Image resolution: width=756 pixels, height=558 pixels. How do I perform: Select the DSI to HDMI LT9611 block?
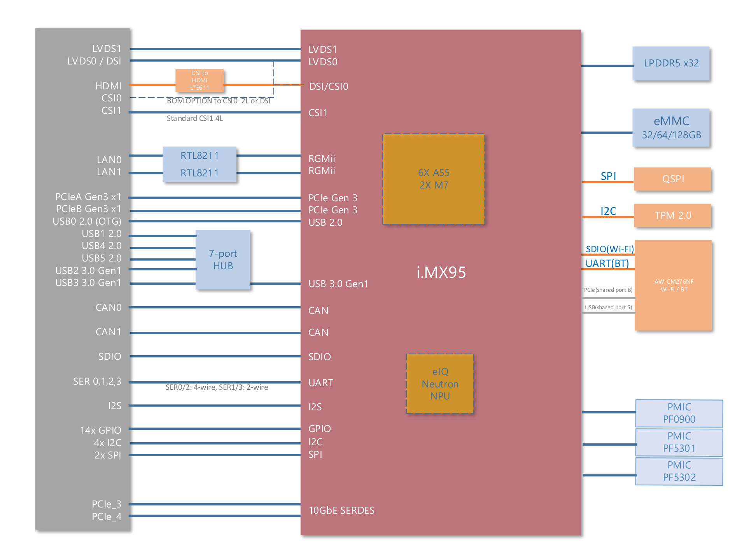[x=199, y=80]
